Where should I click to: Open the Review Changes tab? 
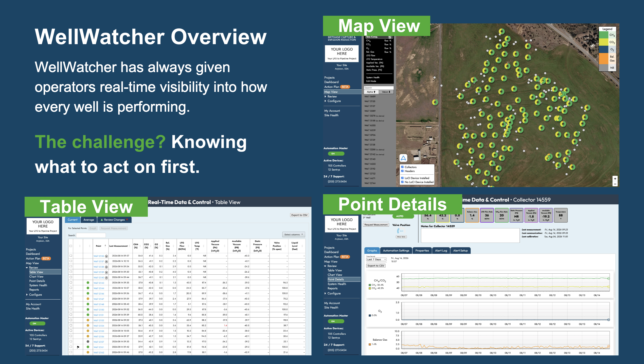(x=114, y=220)
